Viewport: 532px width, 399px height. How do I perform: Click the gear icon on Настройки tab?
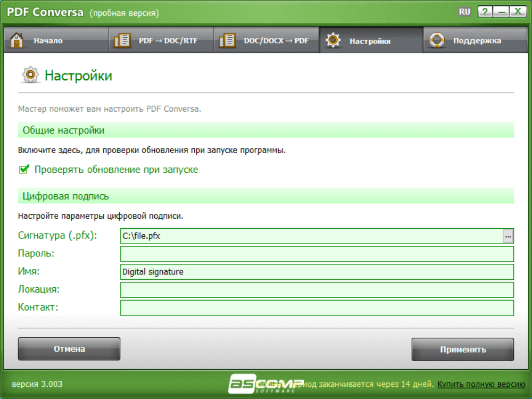tap(333, 40)
